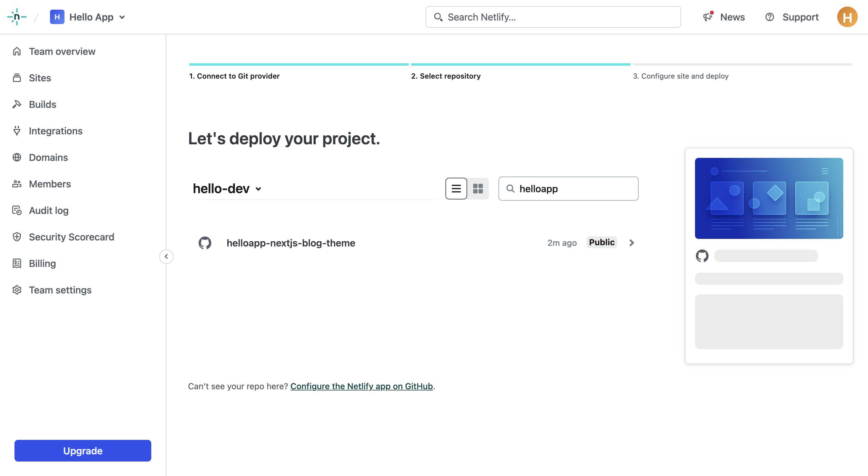This screenshot has width=868, height=476.
Task: Switch to list view
Action: point(456,188)
